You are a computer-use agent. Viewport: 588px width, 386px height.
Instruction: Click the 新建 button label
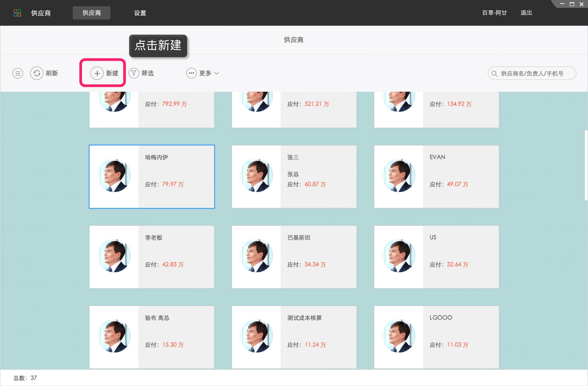[x=112, y=73]
